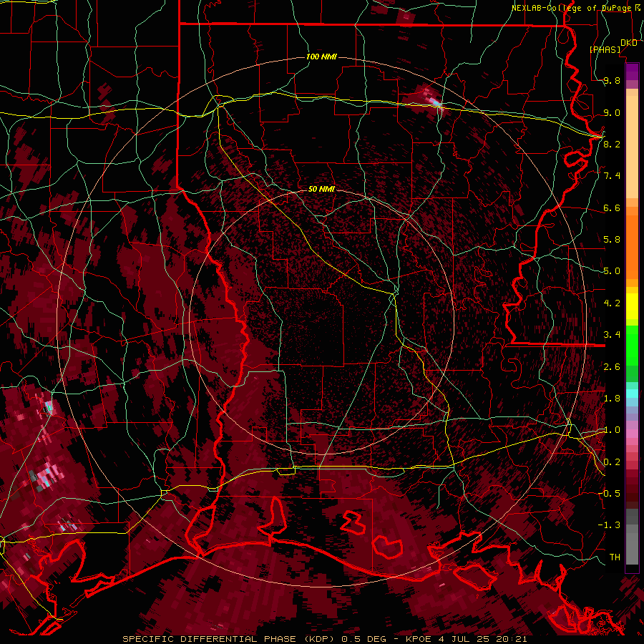
Task: Click the 5.0 value on the color scale
Action: pos(612,271)
